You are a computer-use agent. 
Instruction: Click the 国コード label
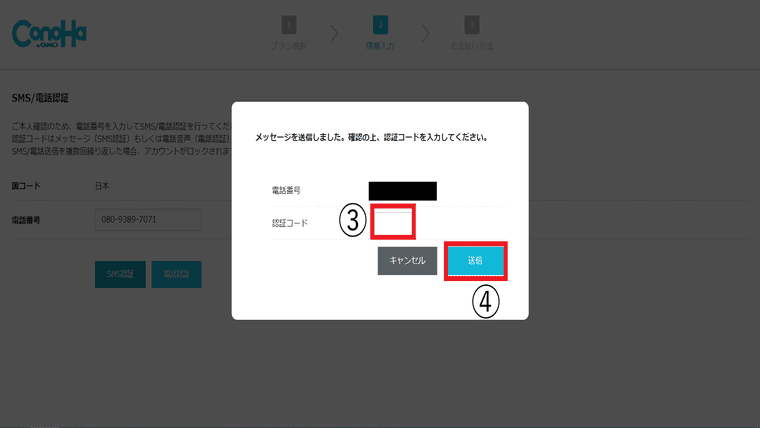(26, 186)
